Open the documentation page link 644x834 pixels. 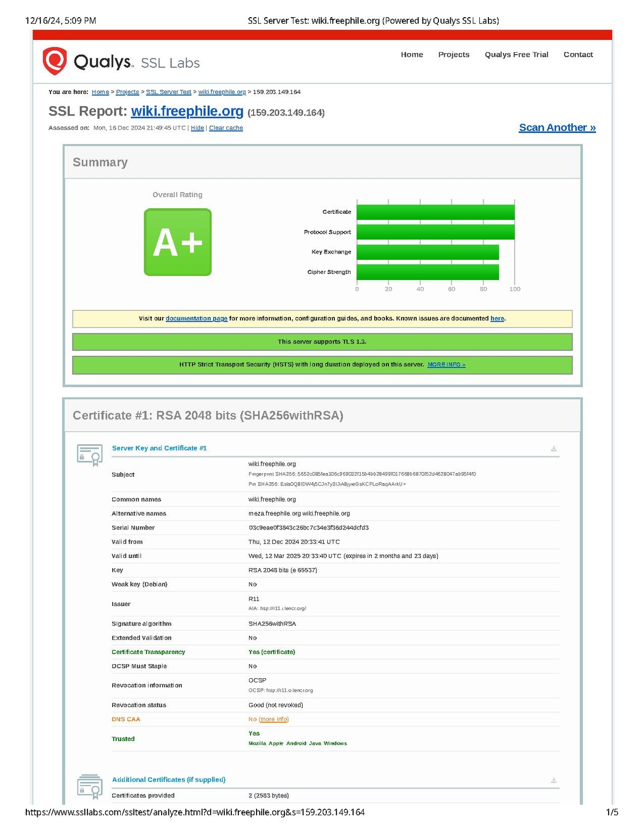point(196,318)
